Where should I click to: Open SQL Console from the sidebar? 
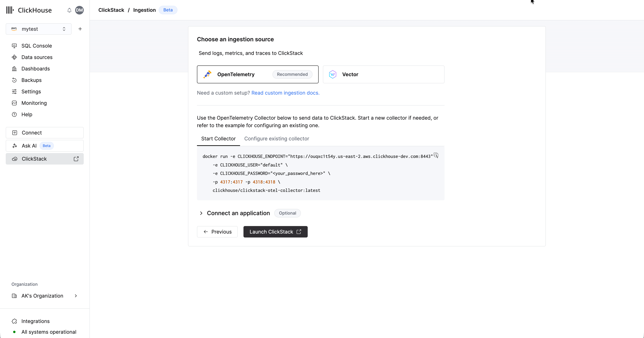[x=36, y=46]
